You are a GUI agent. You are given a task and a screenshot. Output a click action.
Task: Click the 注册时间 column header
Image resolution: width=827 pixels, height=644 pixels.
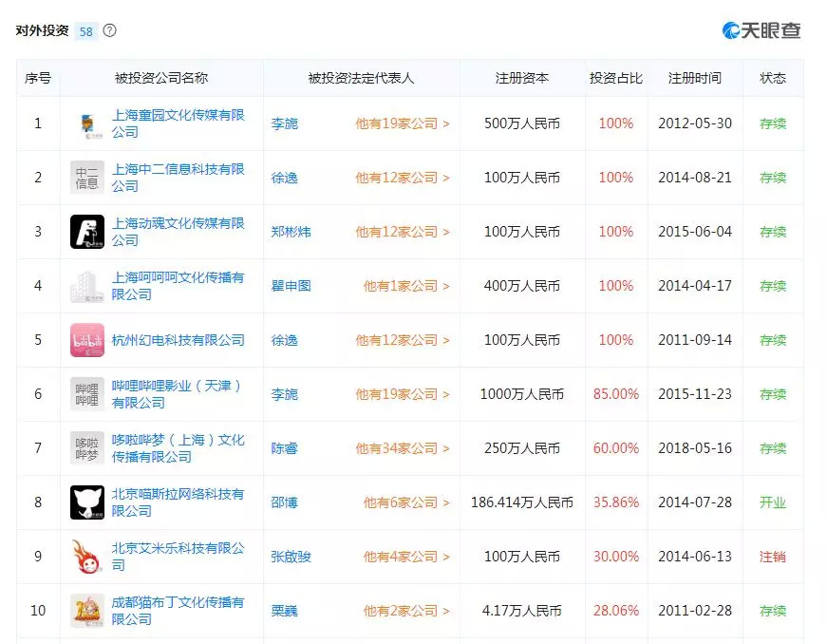tap(695, 78)
